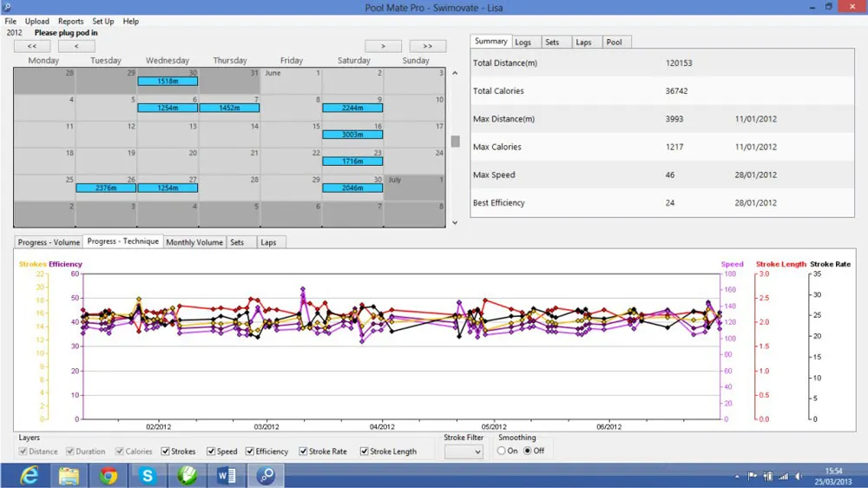This screenshot has width=868, height=488.
Task: Open Microsoft Word from the taskbar
Action: 227,475
